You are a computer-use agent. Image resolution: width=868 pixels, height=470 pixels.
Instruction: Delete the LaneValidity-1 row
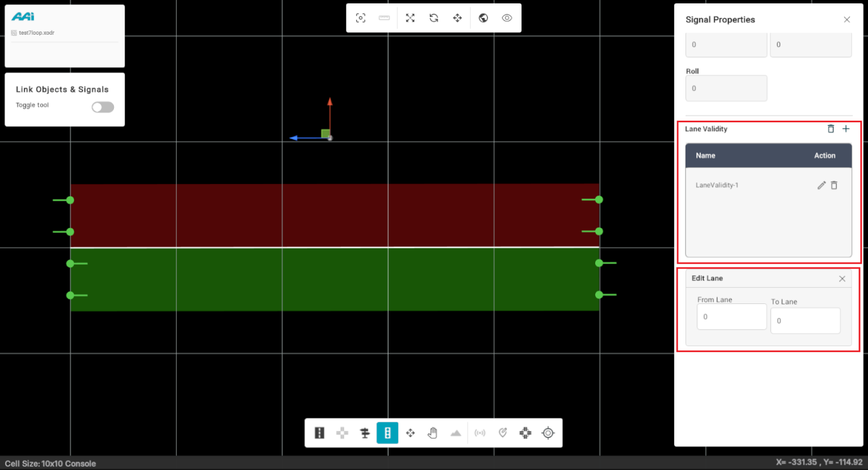834,185
